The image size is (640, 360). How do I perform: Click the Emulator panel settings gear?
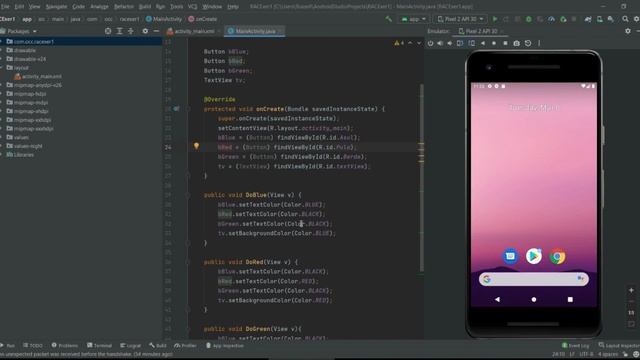(628, 31)
